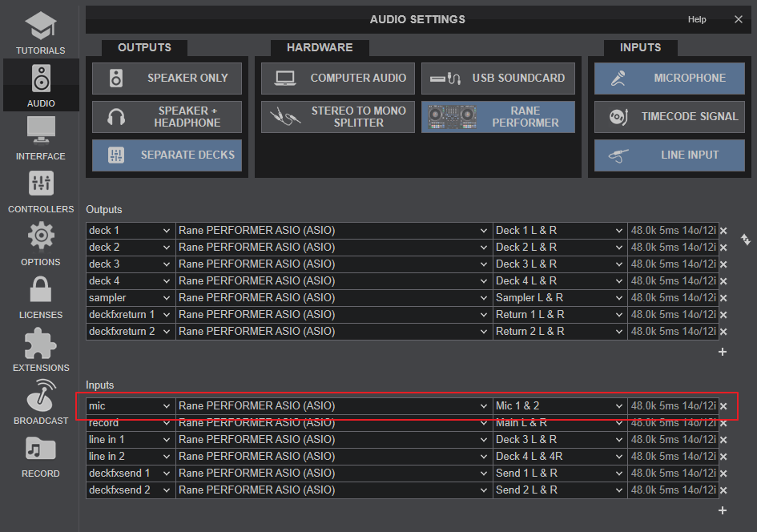Open the Licenses lock icon

click(41, 297)
